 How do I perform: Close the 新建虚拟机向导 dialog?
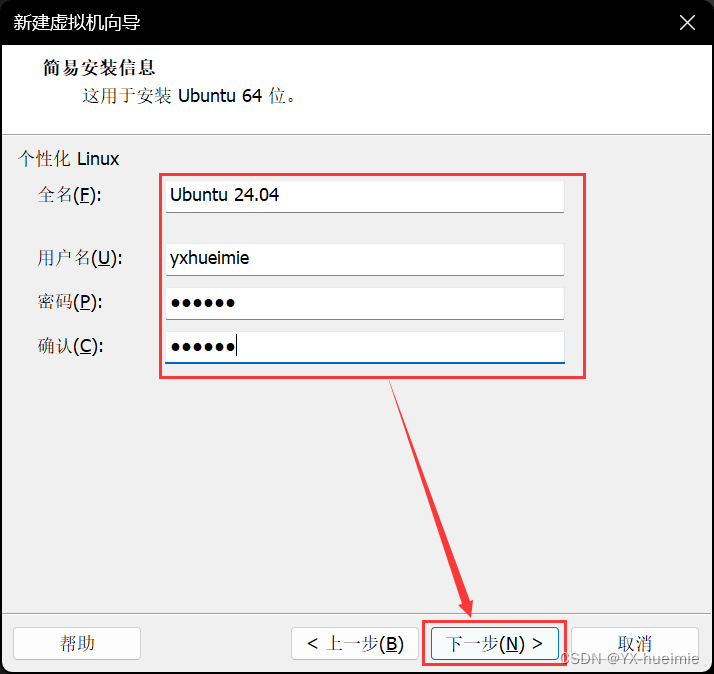click(x=687, y=22)
